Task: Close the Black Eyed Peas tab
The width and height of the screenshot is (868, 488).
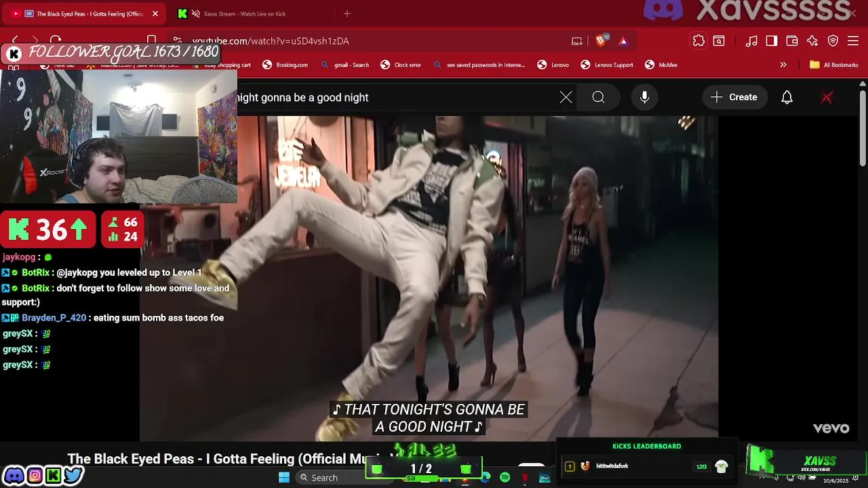Action: tap(155, 14)
